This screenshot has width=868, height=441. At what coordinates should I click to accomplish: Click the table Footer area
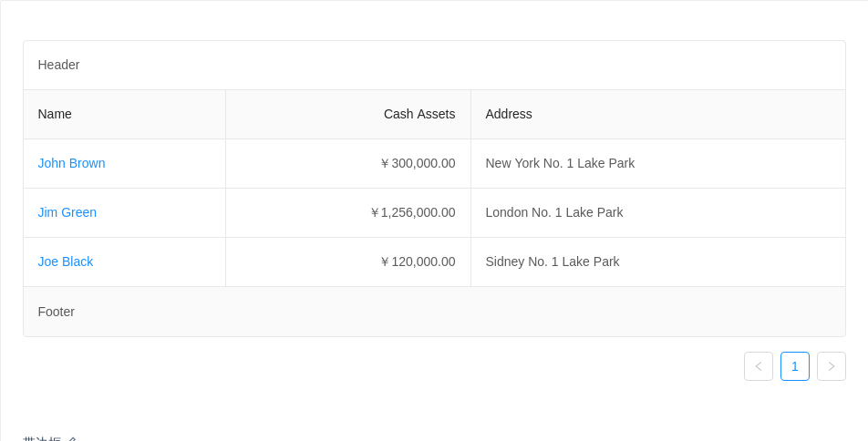tap(435, 312)
